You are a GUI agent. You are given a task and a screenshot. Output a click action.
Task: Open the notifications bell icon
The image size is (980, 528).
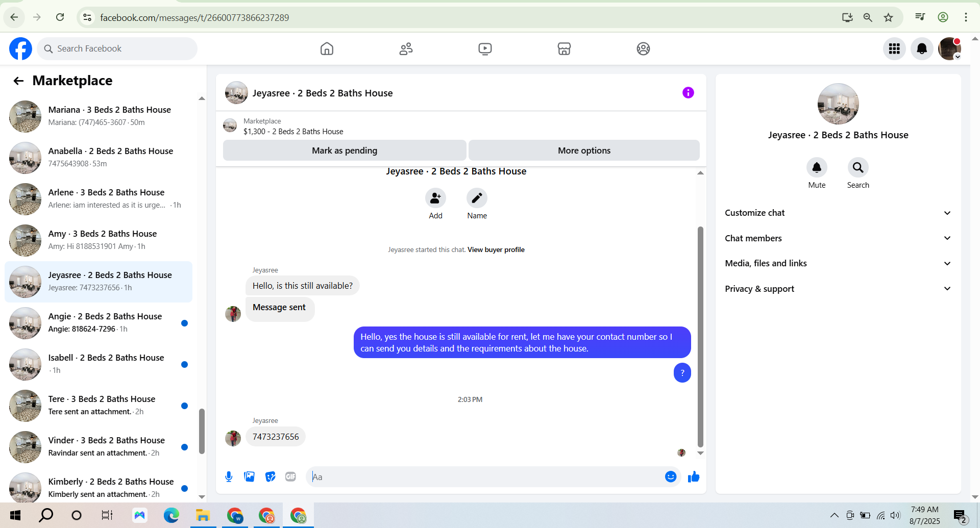922,48
